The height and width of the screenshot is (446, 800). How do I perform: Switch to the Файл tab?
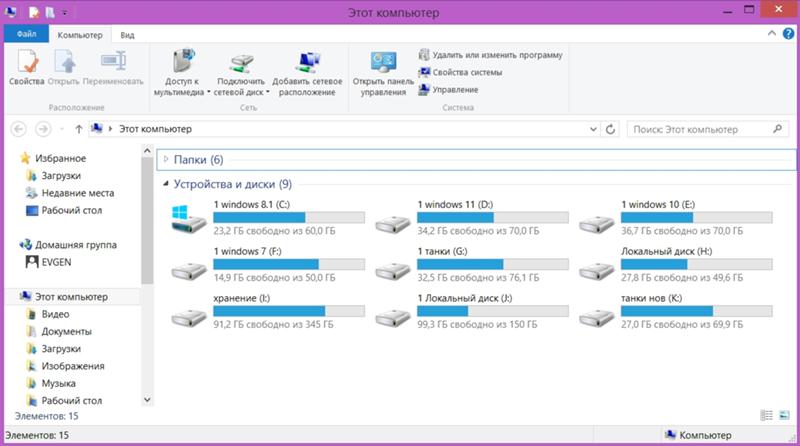click(27, 34)
